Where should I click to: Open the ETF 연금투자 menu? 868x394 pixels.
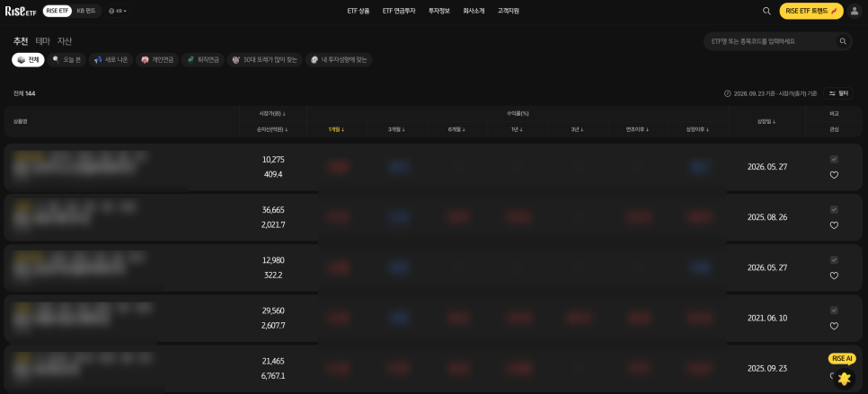click(x=399, y=11)
